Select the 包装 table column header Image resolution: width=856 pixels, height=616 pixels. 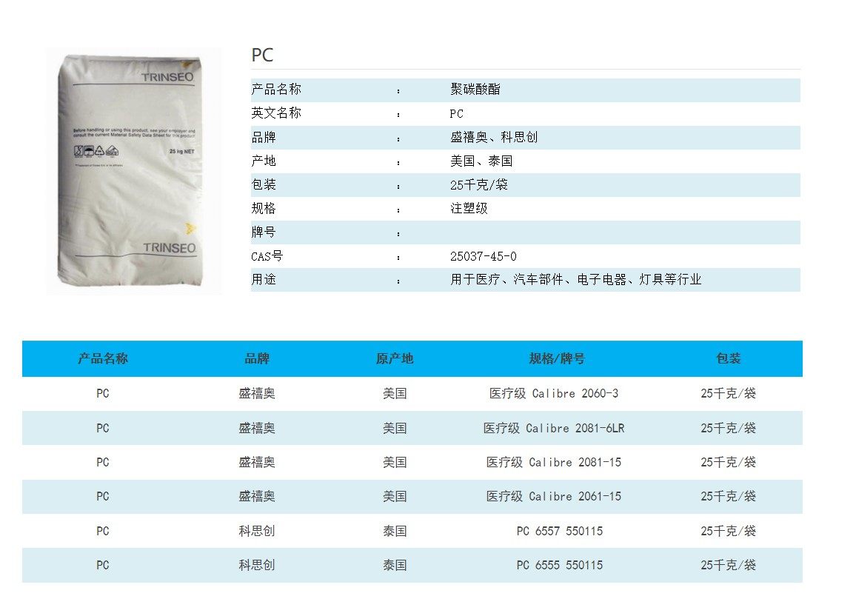coord(728,358)
